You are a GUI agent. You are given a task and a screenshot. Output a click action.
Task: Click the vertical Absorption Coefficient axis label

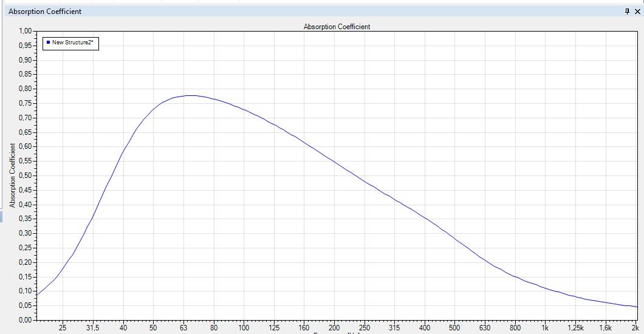[12, 176]
